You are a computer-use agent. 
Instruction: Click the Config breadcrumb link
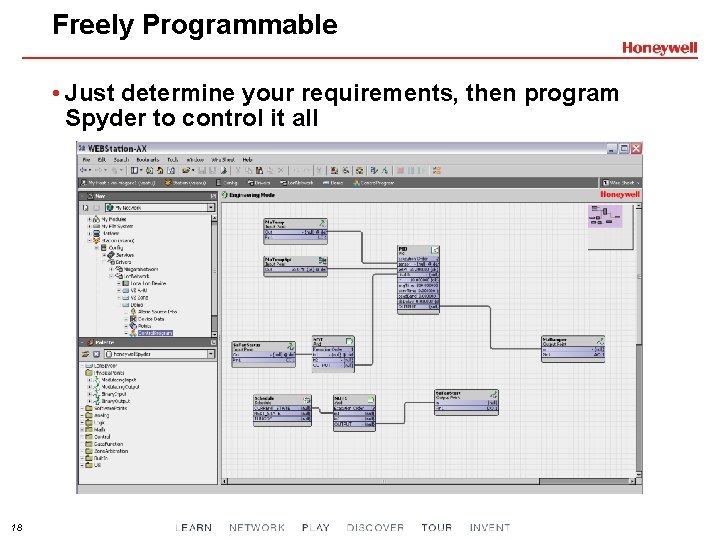(227, 183)
